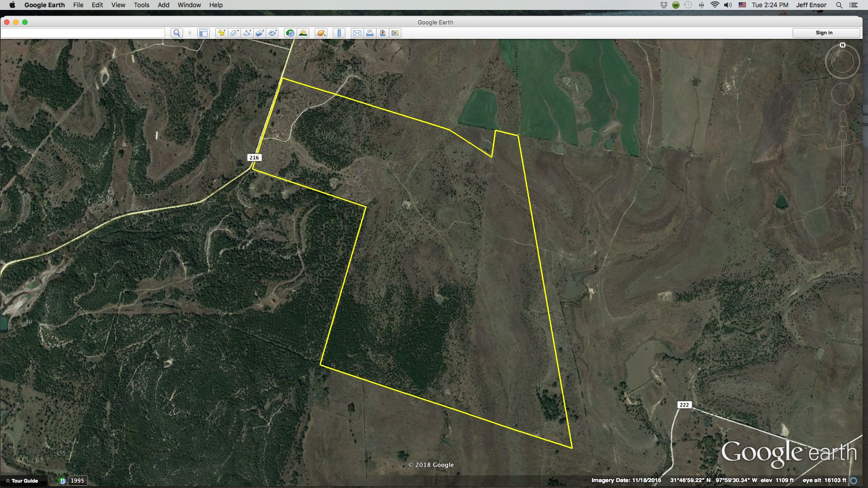Screen dimensions: 868x488
Task: Start the Record a Tour tool
Action: [x=273, y=33]
